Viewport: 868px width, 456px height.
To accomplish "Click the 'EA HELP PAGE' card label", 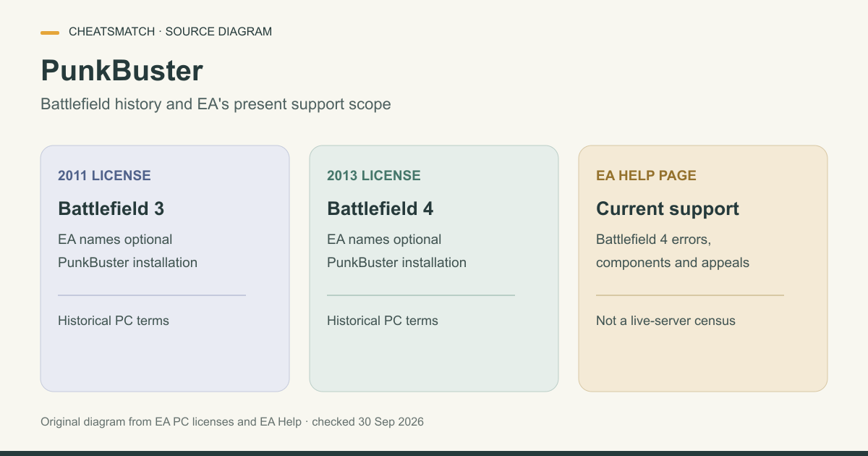I will (646, 176).
